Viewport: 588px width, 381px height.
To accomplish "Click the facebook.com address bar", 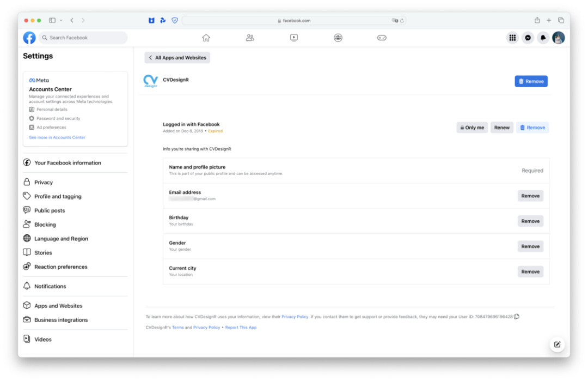I will click(x=294, y=21).
